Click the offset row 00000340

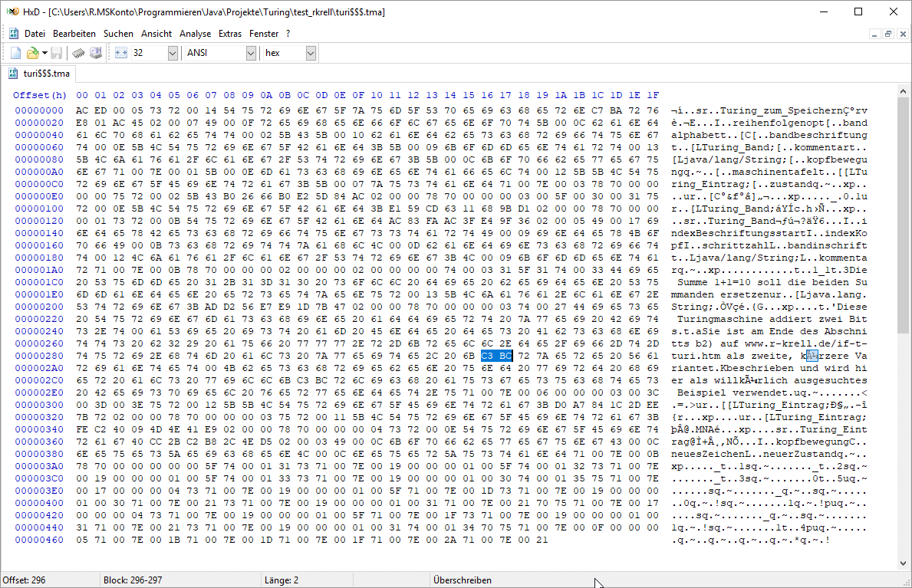tap(40, 429)
